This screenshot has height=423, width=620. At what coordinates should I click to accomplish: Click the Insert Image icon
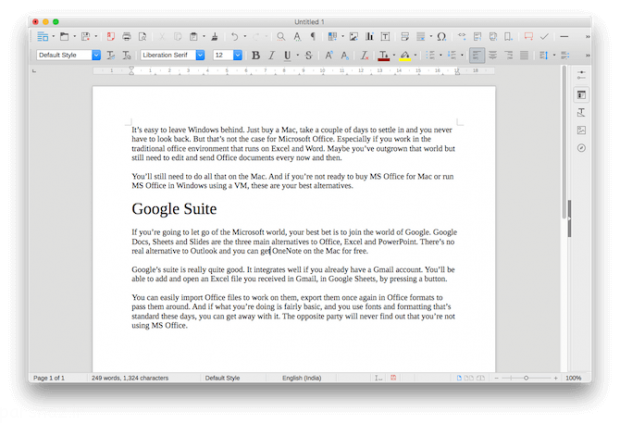(353, 37)
